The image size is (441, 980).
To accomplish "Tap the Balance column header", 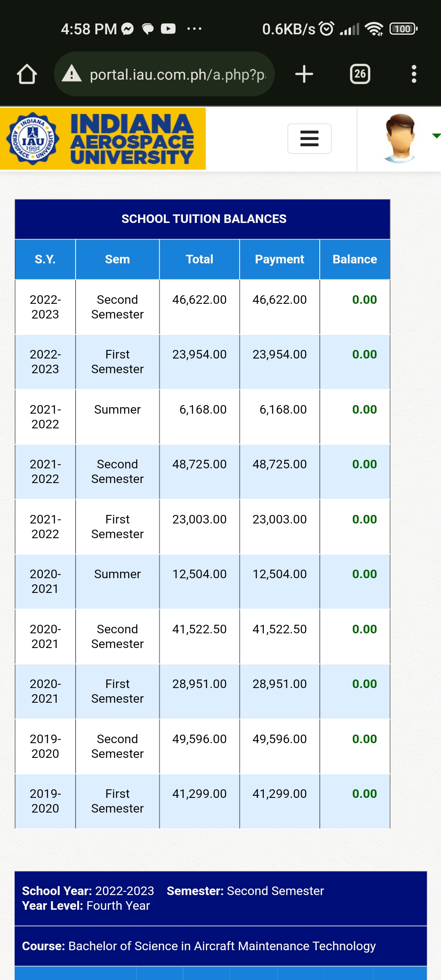I will tap(354, 259).
